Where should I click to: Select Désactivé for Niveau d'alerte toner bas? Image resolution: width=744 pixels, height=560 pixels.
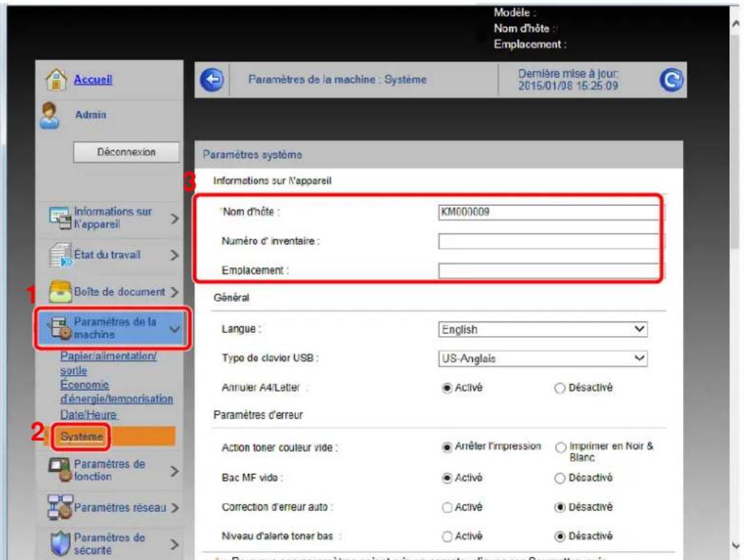click(559, 537)
